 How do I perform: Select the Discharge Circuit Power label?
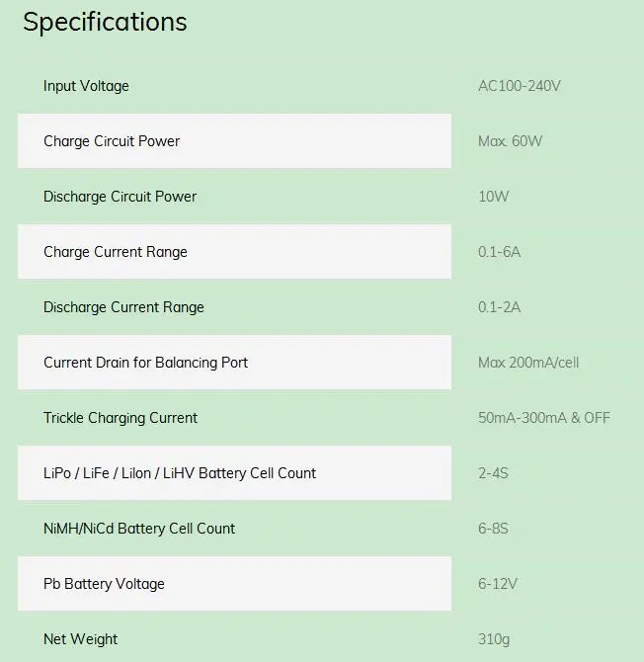click(120, 197)
